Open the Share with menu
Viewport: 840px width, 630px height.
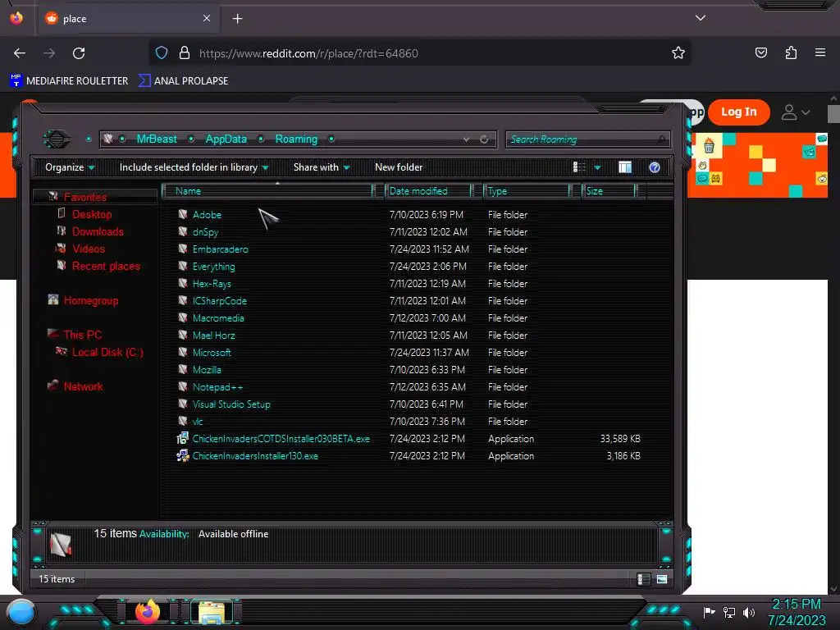click(x=322, y=167)
